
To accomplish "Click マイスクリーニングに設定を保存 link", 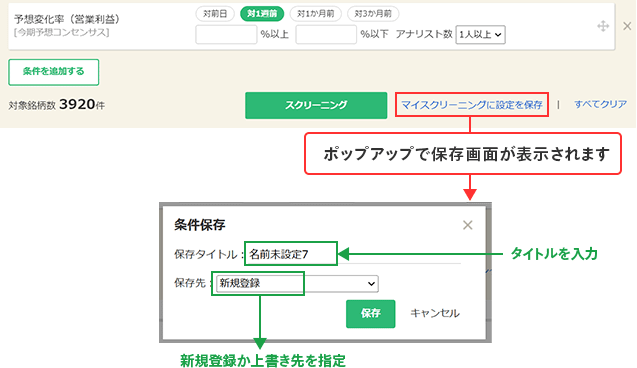I will [472, 105].
